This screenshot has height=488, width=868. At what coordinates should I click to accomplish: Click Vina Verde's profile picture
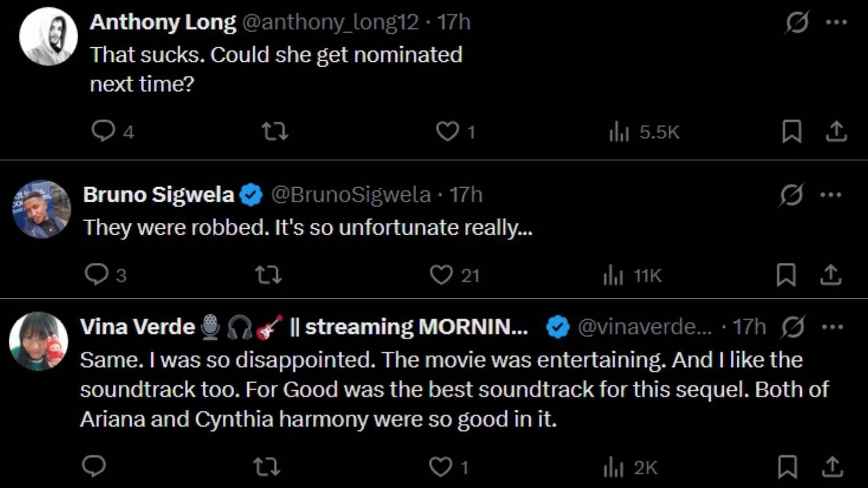(x=39, y=341)
